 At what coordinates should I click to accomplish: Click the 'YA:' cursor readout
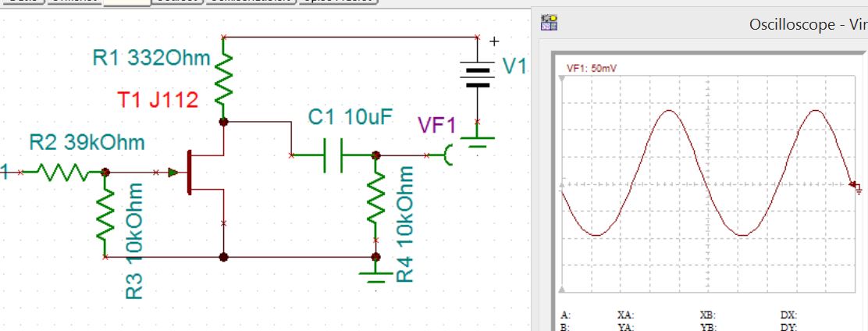tap(625, 326)
